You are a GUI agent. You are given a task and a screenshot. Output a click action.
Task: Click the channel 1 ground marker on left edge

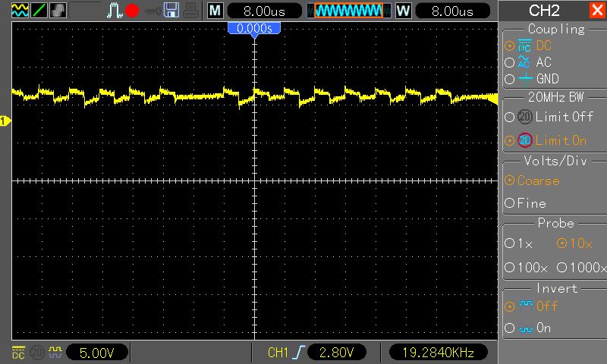5,121
